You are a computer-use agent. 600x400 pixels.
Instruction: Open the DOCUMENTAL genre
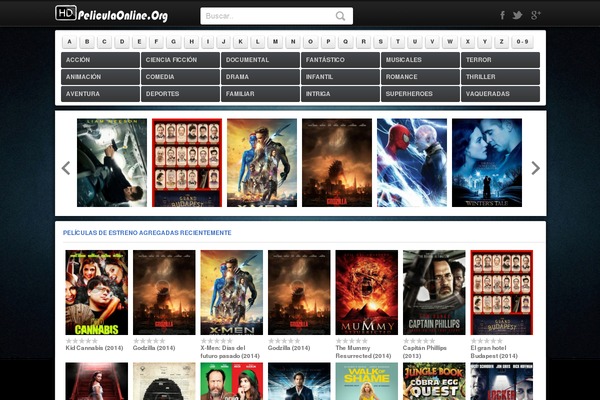(x=260, y=60)
